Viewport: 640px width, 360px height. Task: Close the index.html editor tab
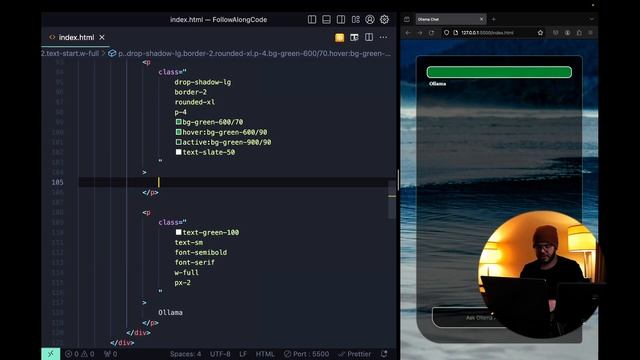[x=102, y=38]
